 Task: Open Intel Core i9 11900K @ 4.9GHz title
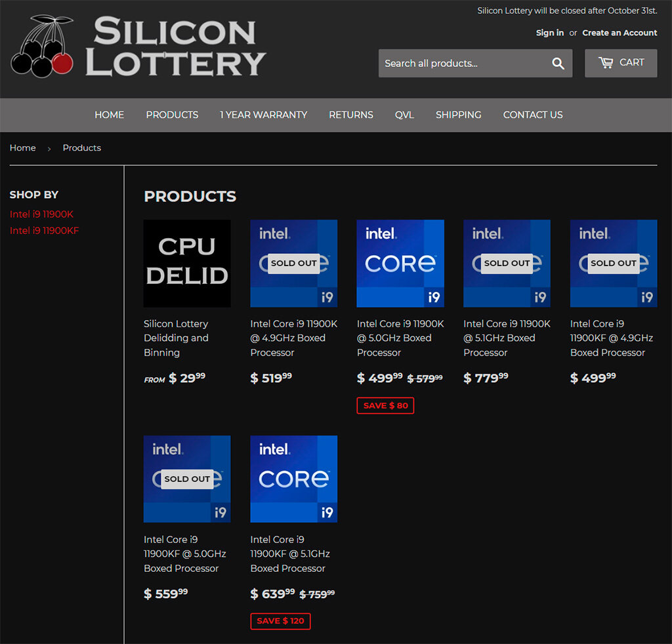[293, 338]
